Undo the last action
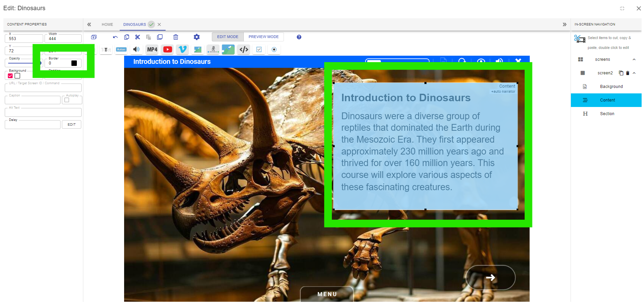 pyautogui.click(x=116, y=37)
